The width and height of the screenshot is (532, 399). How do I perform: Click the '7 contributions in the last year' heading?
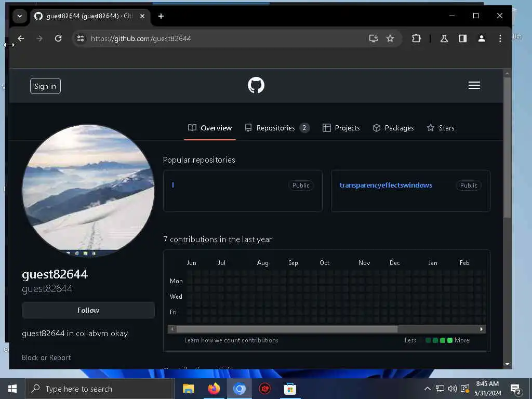pyautogui.click(x=218, y=240)
